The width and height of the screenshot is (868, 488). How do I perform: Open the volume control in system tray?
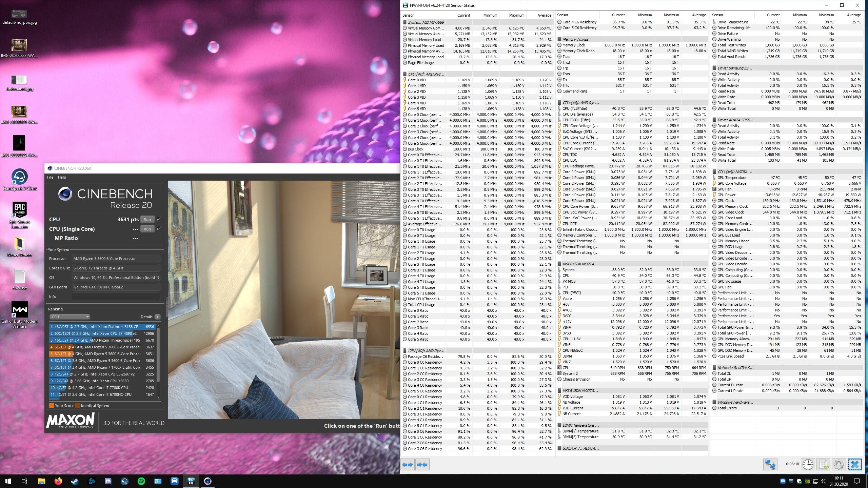coord(823,481)
